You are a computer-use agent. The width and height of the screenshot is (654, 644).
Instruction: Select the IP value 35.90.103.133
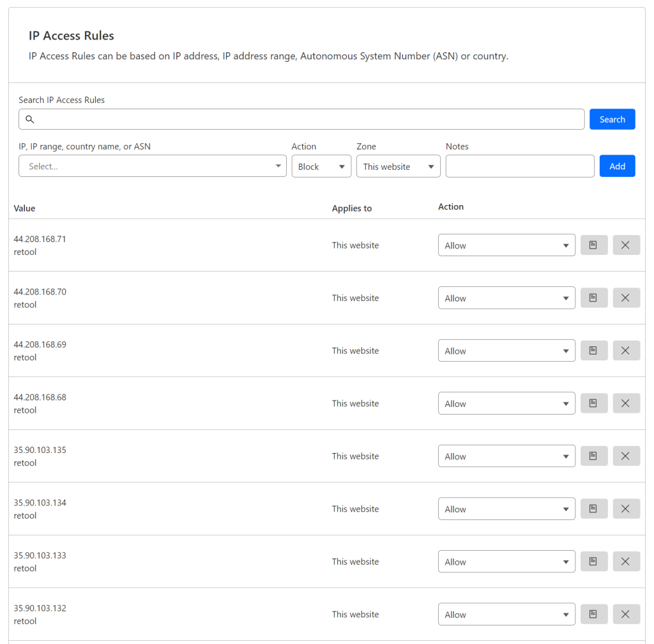point(40,556)
